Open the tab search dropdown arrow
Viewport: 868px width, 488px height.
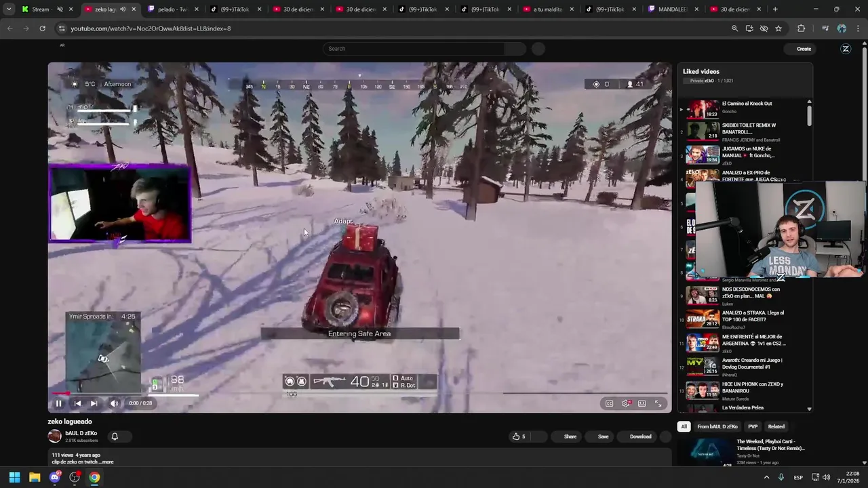point(8,9)
